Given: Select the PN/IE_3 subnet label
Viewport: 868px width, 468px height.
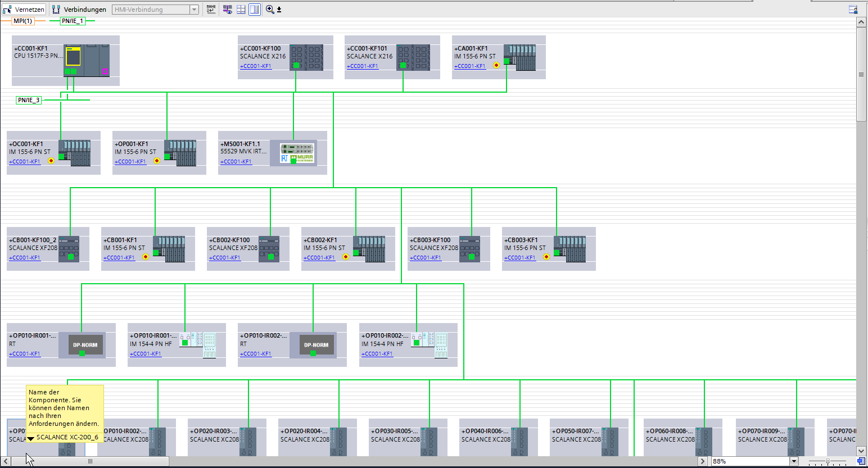Looking at the screenshot, I should click(29, 100).
